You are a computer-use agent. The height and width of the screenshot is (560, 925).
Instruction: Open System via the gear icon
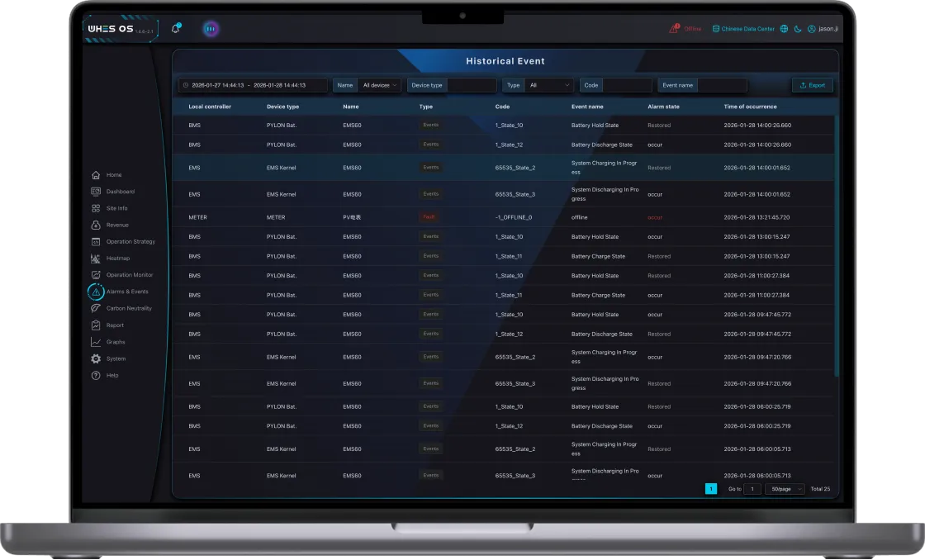point(96,358)
